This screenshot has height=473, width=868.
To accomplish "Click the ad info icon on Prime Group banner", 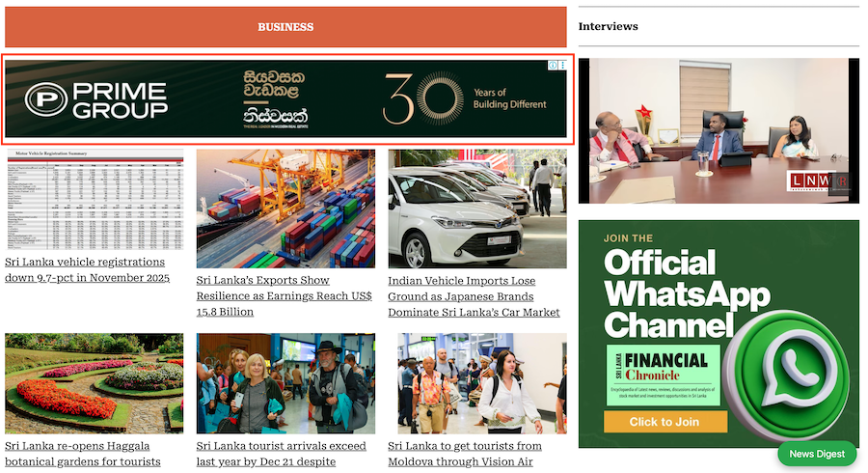I will point(553,66).
